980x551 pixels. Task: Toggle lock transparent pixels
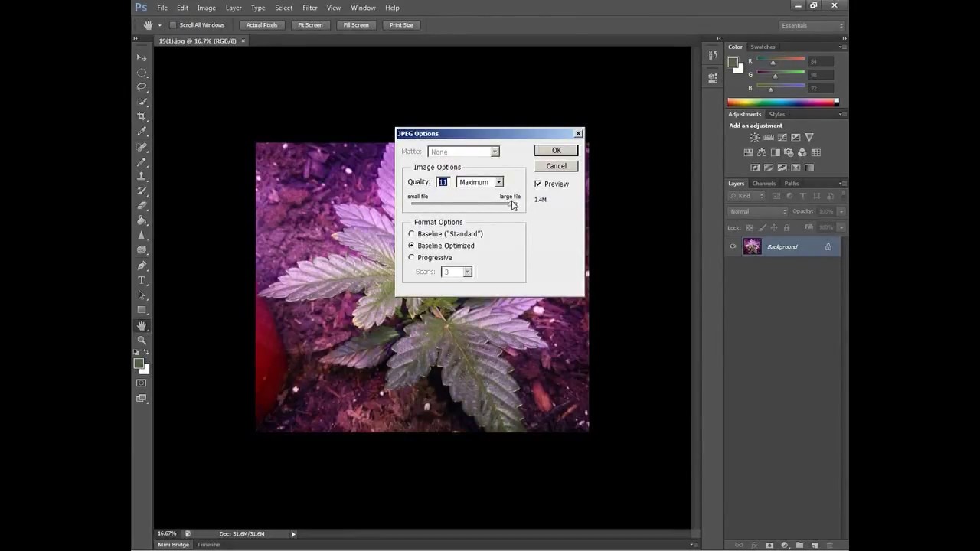coord(750,227)
